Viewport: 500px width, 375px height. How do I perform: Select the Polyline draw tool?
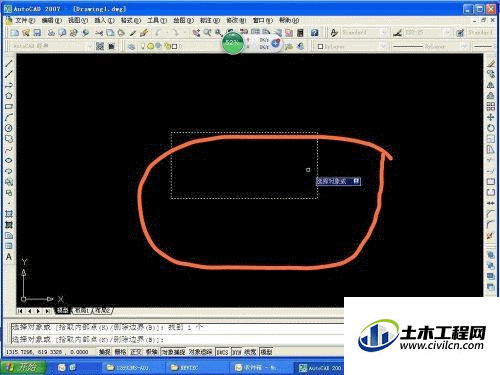point(9,85)
